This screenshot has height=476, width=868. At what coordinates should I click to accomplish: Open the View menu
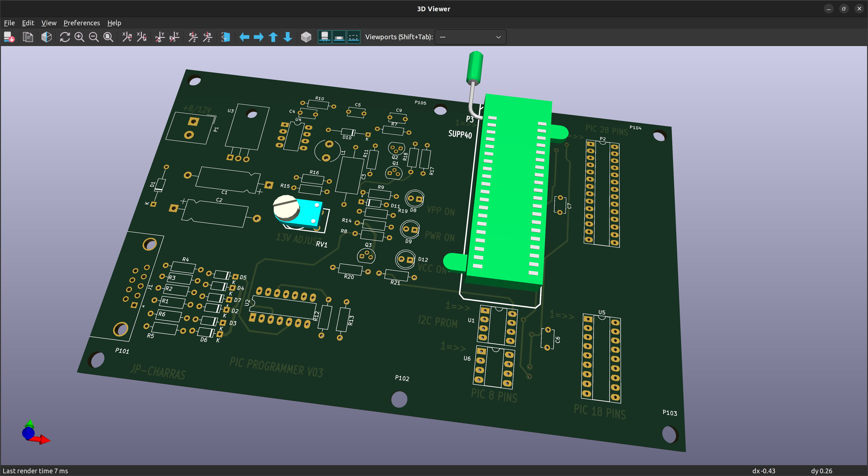49,23
